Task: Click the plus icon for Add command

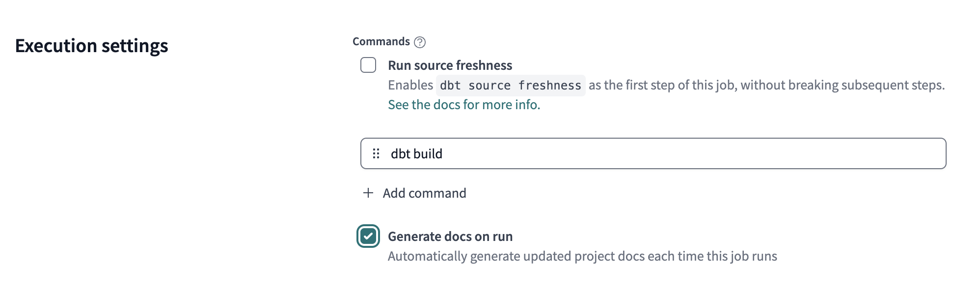Action: point(368,193)
